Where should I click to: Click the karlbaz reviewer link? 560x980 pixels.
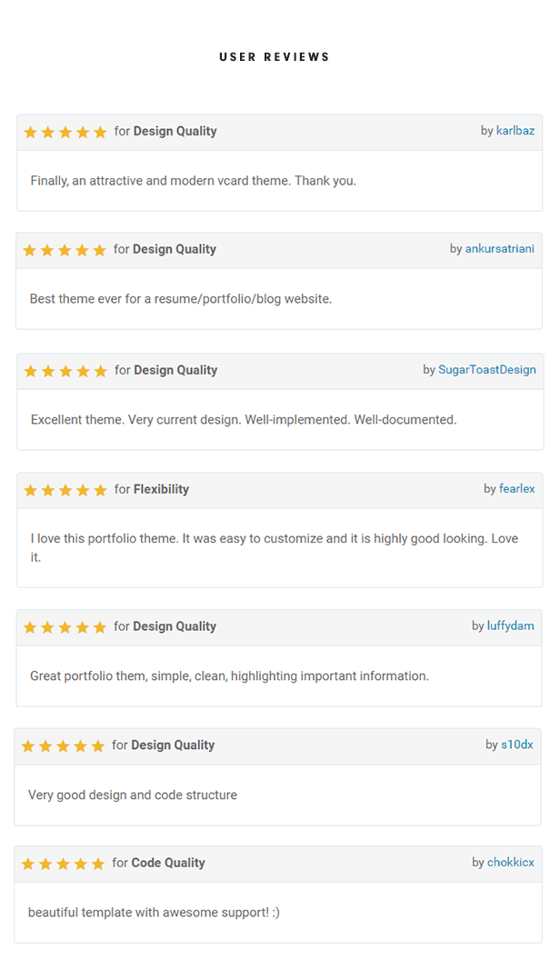click(515, 131)
